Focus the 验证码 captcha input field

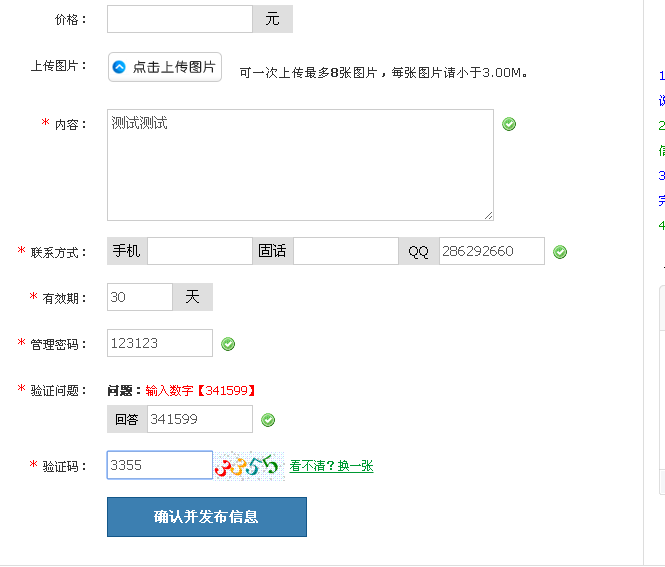point(159,466)
